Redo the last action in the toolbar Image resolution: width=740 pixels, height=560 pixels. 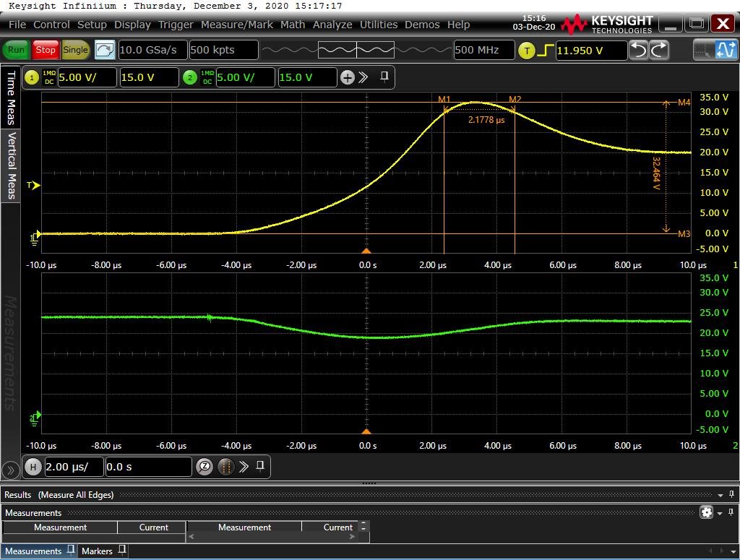pyautogui.click(x=659, y=50)
